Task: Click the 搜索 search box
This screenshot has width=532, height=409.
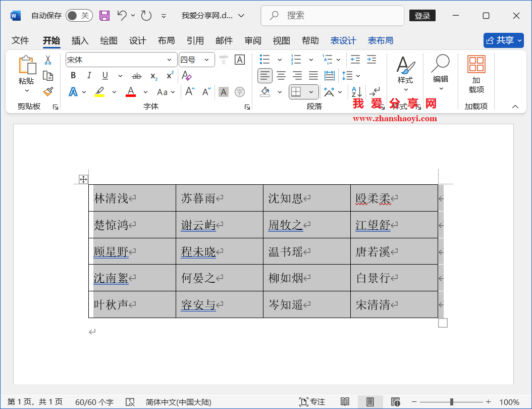Action: pyautogui.click(x=333, y=16)
